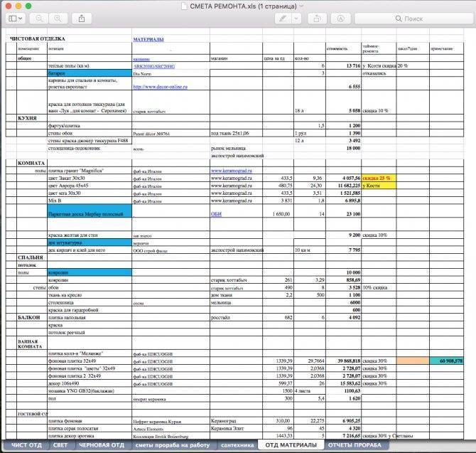Select the blue батареи cell
This screenshot has width=476, height=453.
90,73
